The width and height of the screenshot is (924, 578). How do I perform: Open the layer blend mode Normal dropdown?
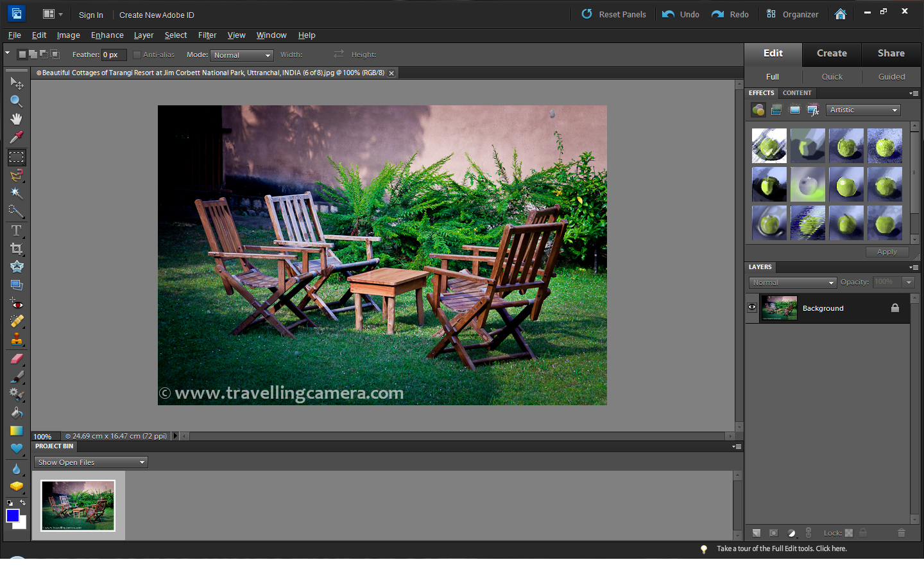click(792, 283)
